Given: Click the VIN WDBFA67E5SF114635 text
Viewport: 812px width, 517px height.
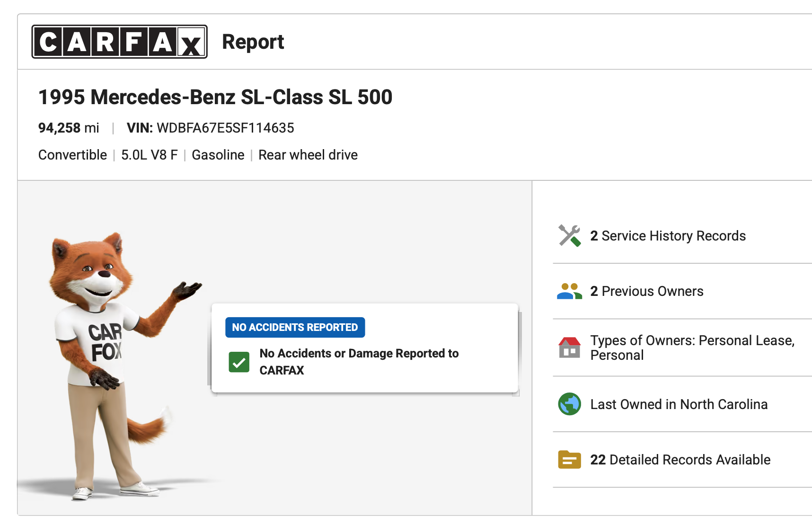Looking at the screenshot, I should [x=210, y=128].
